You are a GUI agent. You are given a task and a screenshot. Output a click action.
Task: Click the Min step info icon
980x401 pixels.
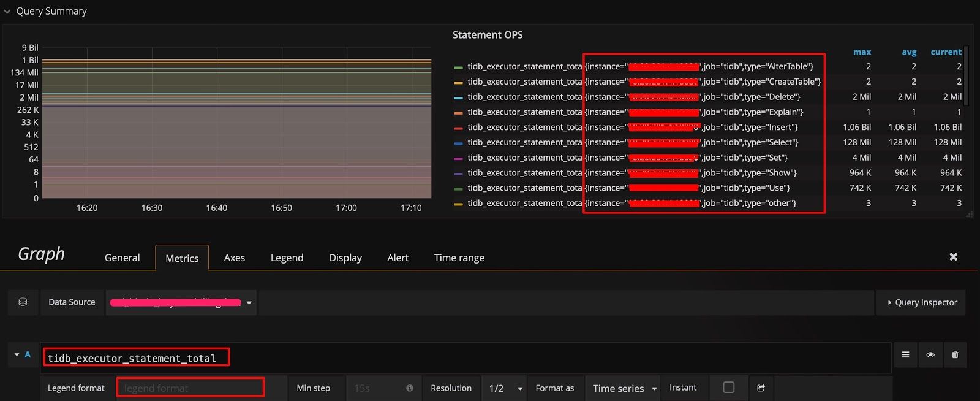pos(410,388)
